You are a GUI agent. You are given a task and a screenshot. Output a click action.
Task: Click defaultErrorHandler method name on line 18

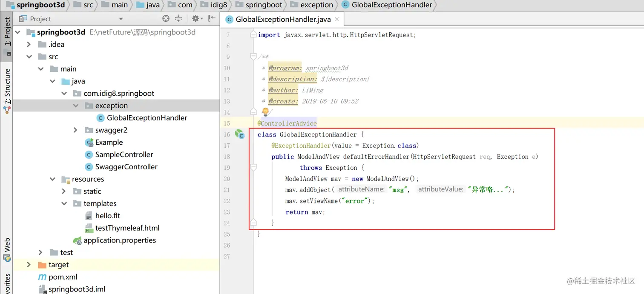coord(376,157)
